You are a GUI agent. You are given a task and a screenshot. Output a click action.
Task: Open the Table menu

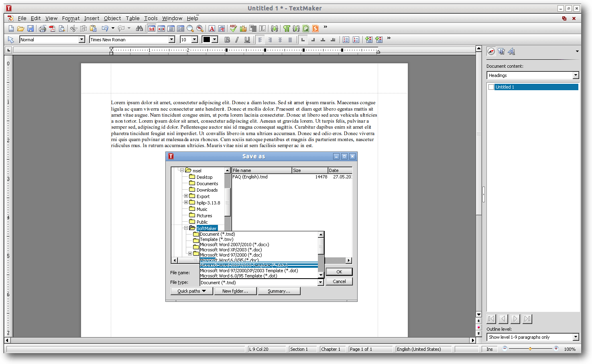click(133, 18)
